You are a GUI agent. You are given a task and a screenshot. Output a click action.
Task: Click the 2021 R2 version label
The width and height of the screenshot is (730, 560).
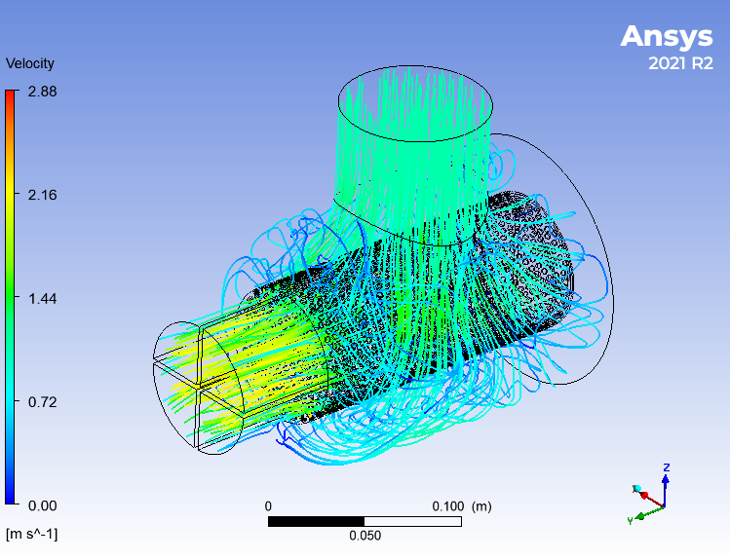(680, 64)
